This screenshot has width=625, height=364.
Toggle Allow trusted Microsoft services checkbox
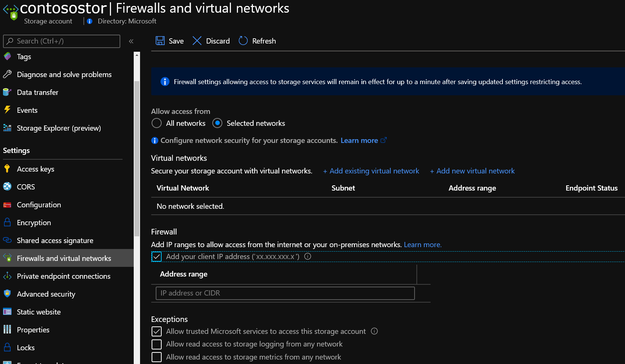point(156,331)
